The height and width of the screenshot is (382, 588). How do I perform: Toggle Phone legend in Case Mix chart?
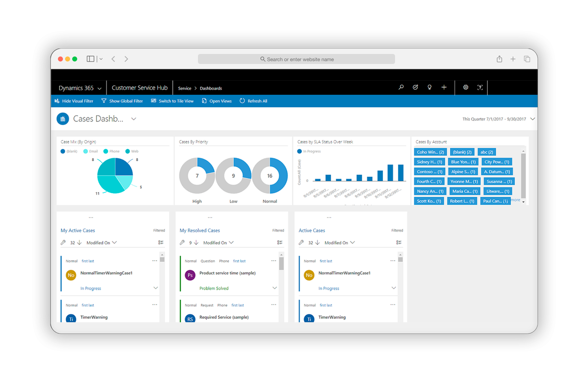click(x=111, y=151)
